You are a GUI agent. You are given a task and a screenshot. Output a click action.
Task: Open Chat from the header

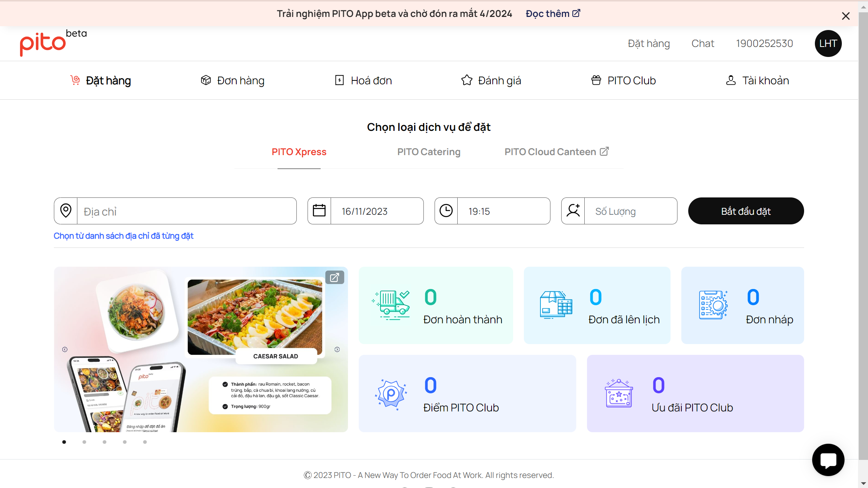pos(702,43)
